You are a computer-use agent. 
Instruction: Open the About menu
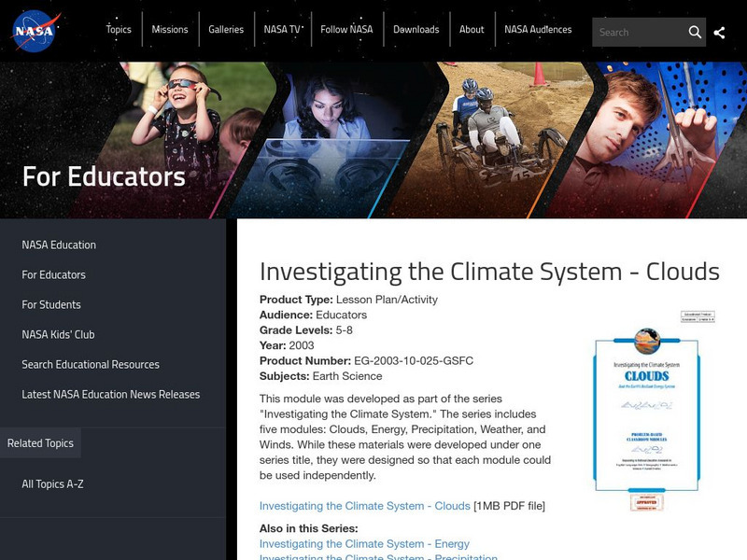tap(472, 30)
